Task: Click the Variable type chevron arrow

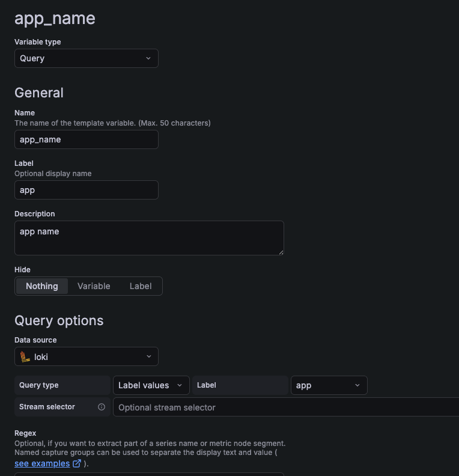Action: [148, 58]
